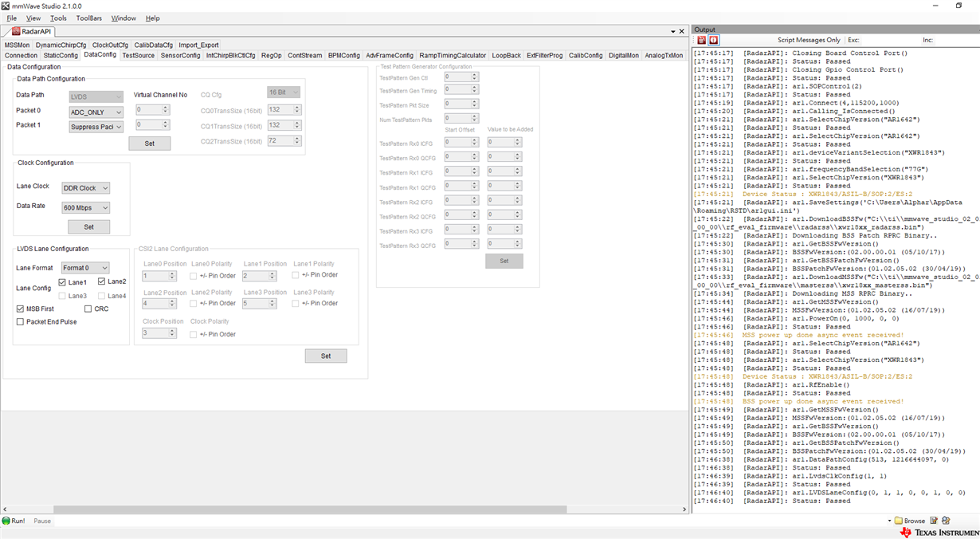Screen dimensions: 980x539
Task: Clear the Output log with the red icon
Action: [x=702, y=40]
